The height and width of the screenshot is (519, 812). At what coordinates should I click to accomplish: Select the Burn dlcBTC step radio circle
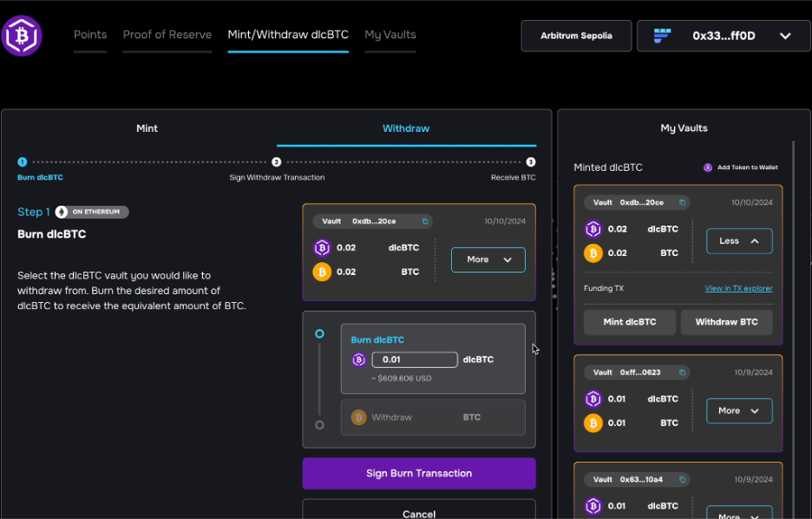pyautogui.click(x=319, y=333)
